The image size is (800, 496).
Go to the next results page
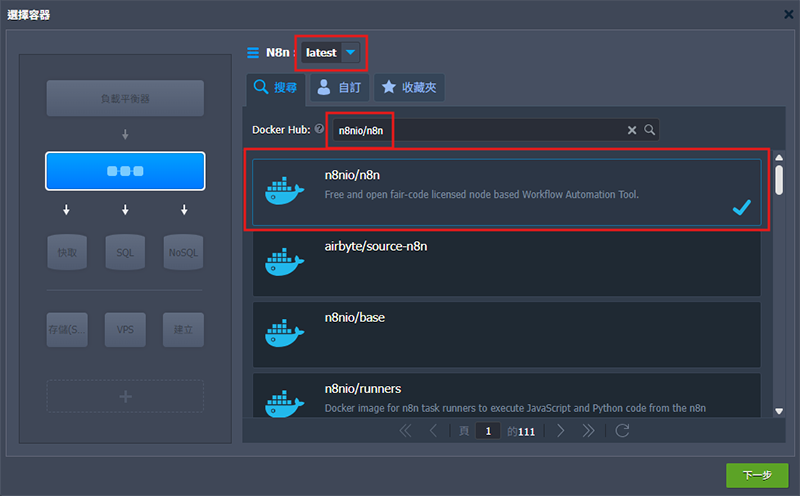pyautogui.click(x=561, y=431)
